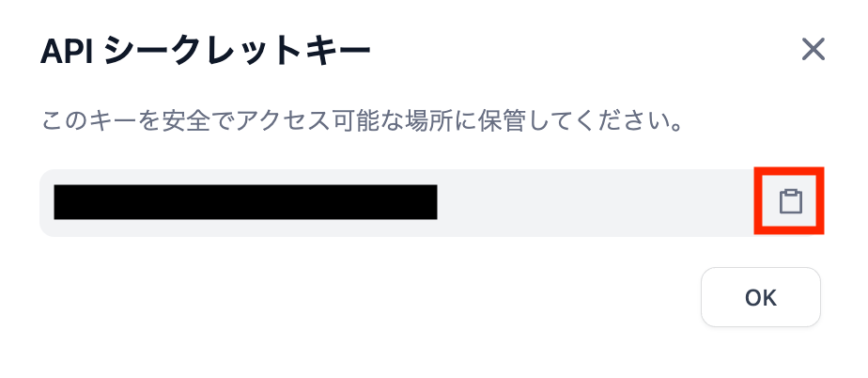Dismiss the dialog using the X icon
Image resolution: width=868 pixels, height=378 pixels.
click(x=814, y=50)
